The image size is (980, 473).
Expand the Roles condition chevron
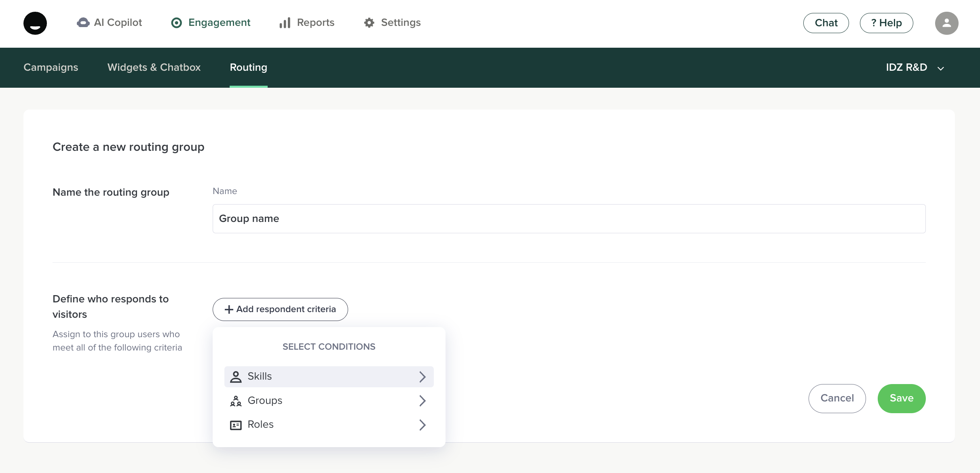pos(422,425)
